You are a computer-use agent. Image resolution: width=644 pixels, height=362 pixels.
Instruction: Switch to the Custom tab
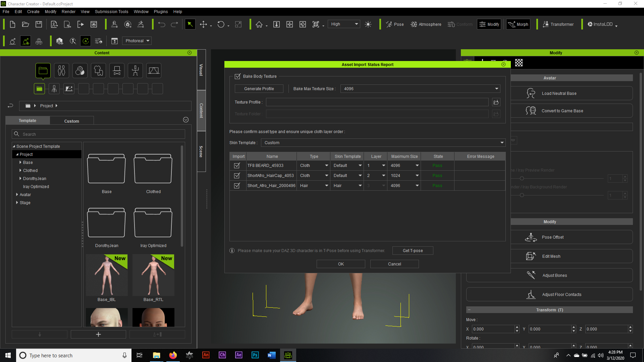click(x=72, y=121)
